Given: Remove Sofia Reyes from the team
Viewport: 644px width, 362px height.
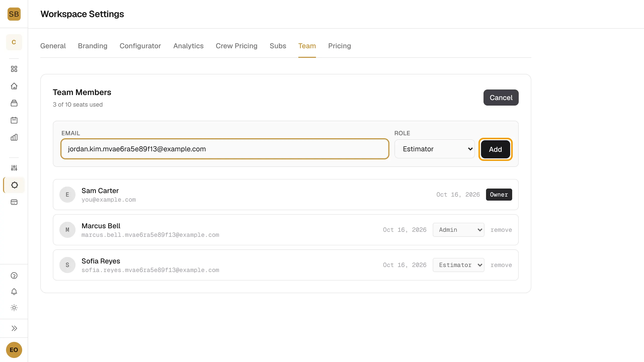Looking at the screenshot, I should [x=501, y=265].
